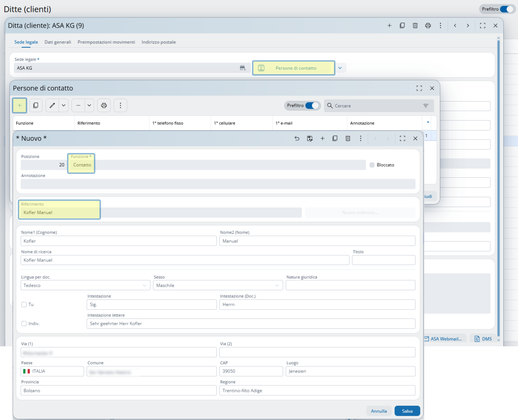Screen dimensions: 518x420
Task: Click the Nome1 (Cognome) input field
Action: click(119, 241)
